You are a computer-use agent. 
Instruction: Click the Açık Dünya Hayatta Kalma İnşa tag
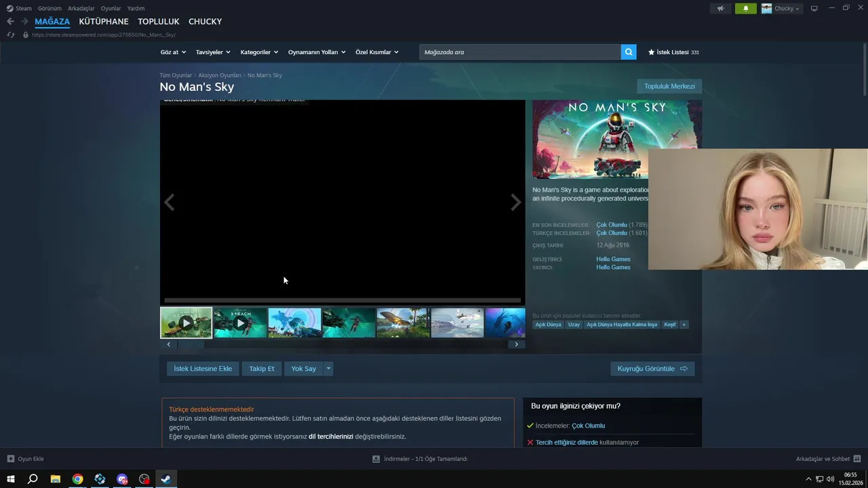click(x=622, y=325)
